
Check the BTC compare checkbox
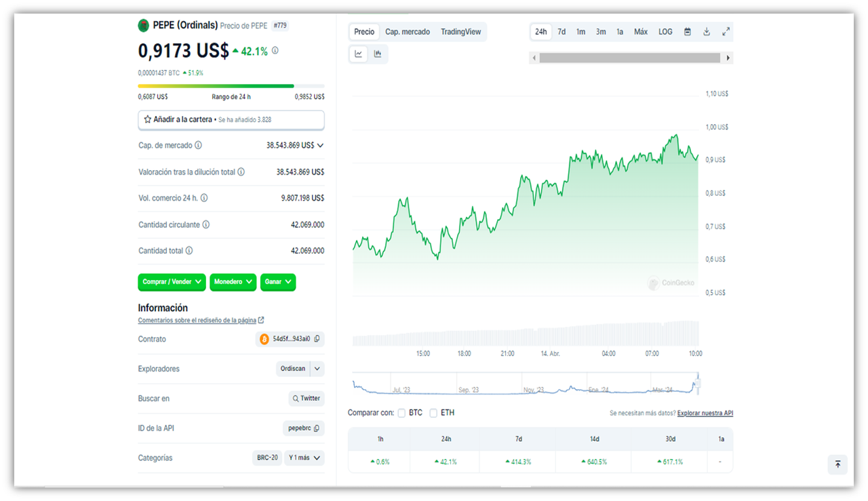tap(401, 413)
